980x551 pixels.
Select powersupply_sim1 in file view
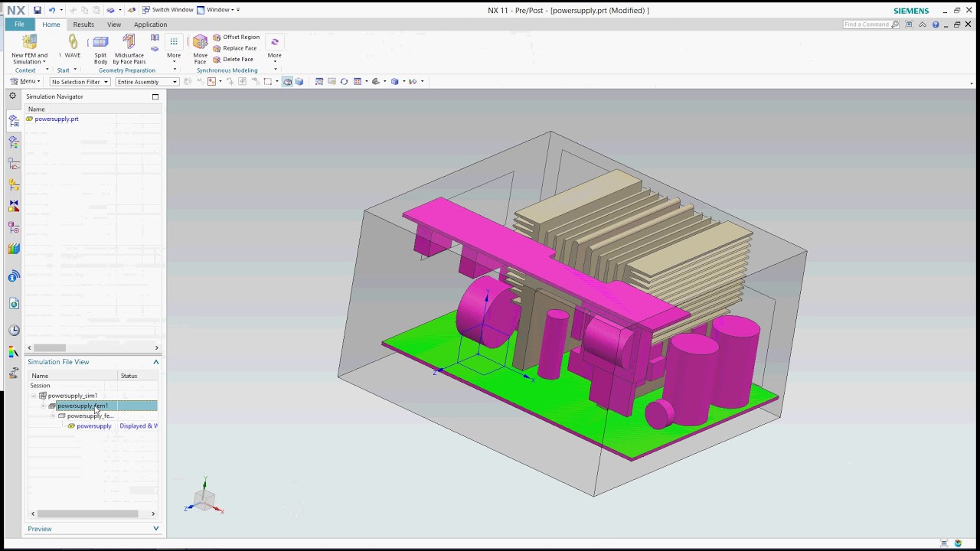click(x=73, y=396)
